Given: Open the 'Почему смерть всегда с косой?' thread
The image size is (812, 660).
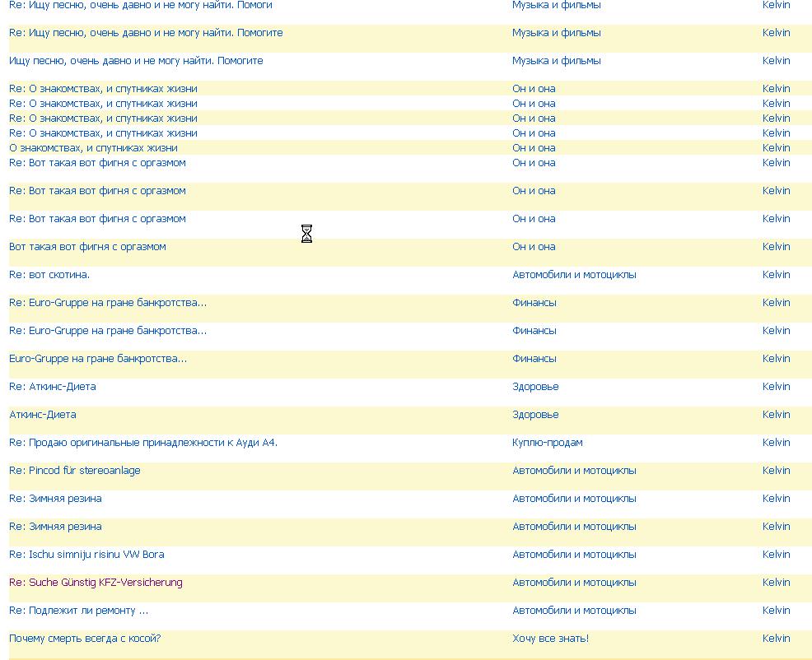Looking at the screenshot, I should pos(85,639).
